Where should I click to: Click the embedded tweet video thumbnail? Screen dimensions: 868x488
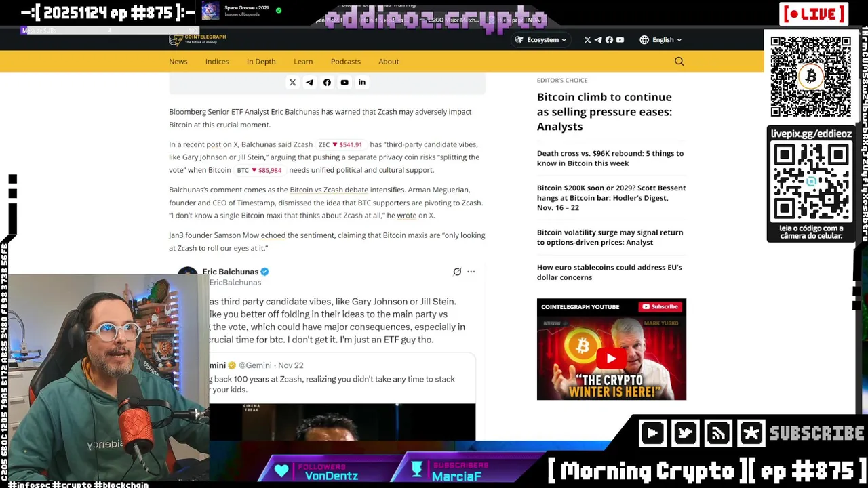[x=342, y=422]
